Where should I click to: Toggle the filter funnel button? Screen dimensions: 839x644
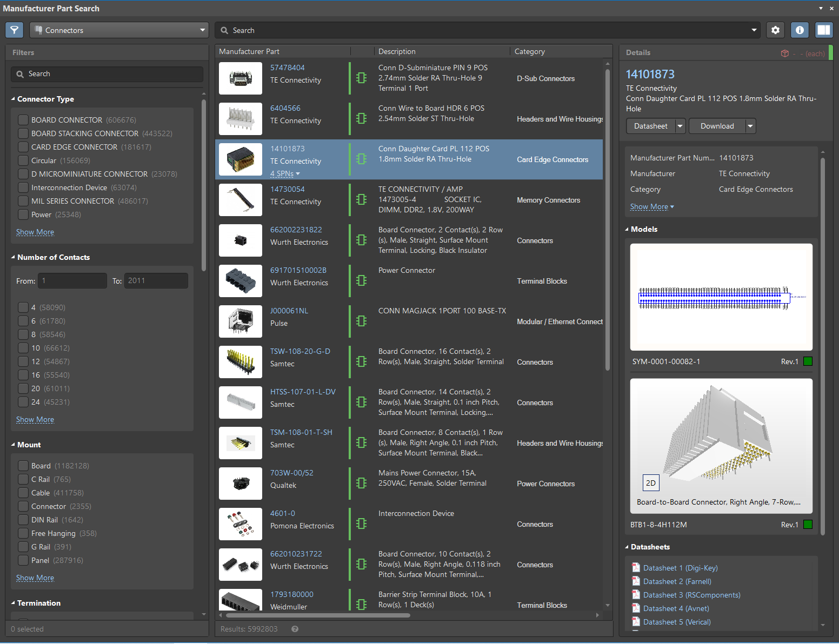[x=15, y=30]
